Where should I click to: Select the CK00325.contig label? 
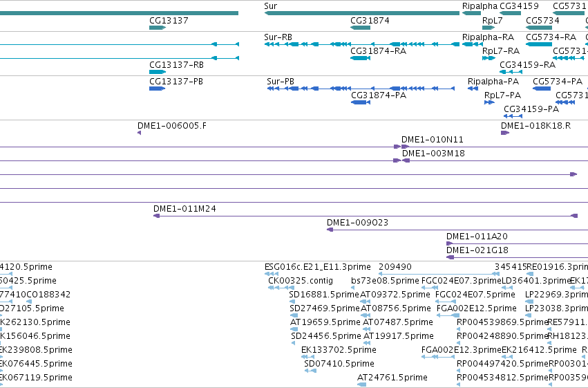click(301, 281)
